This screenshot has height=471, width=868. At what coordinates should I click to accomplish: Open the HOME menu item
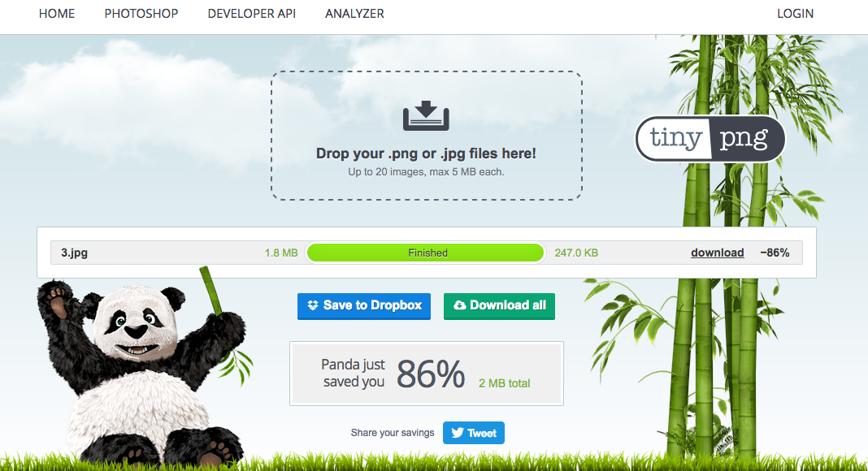[x=56, y=14]
